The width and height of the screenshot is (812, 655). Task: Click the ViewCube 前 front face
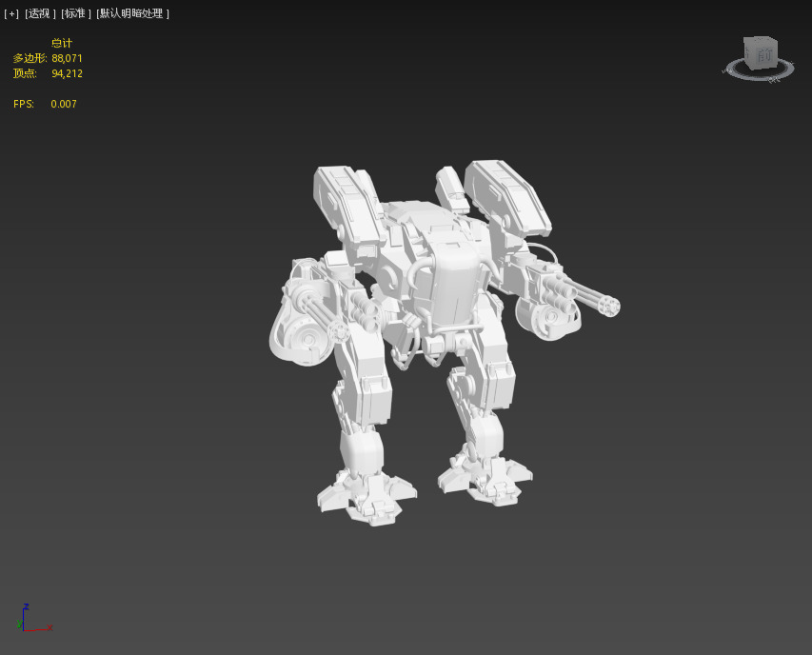[764, 55]
